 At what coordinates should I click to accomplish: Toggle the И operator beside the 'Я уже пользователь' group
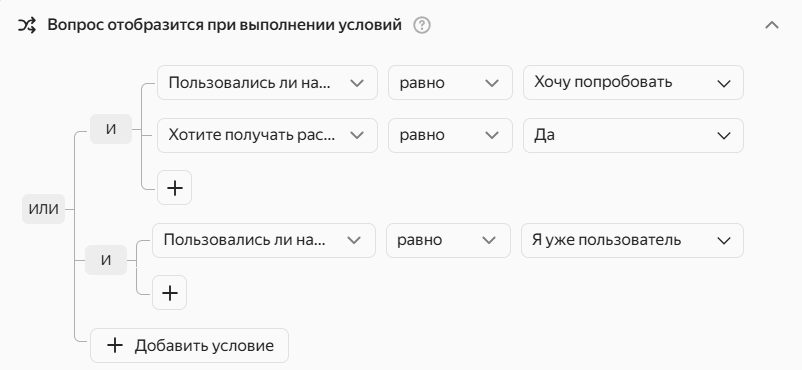click(106, 260)
